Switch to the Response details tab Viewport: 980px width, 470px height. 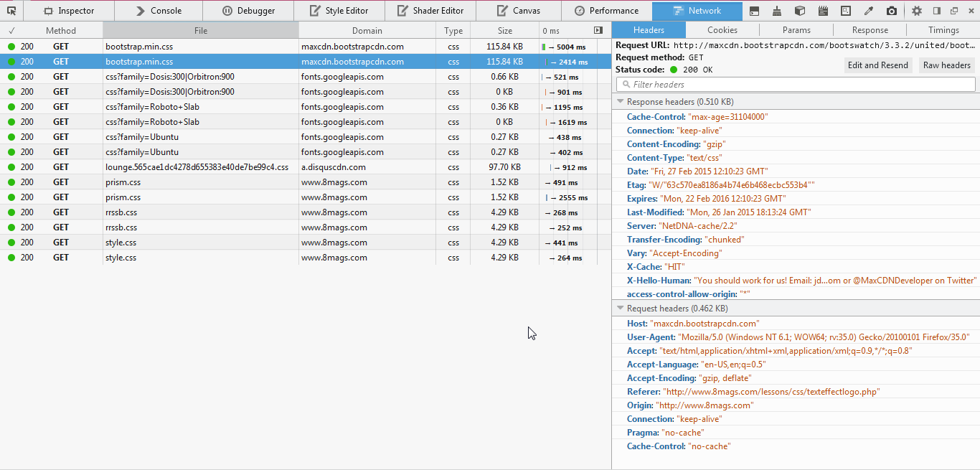(870, 30)
